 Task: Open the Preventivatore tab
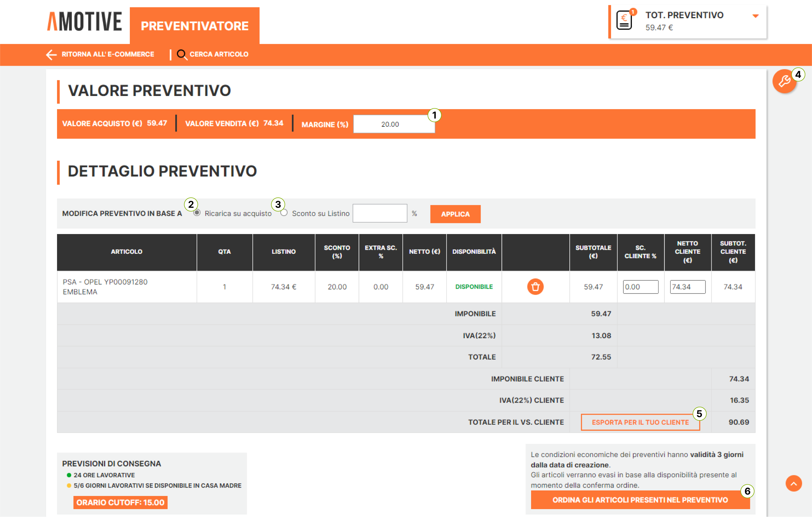tap(194, 26)
